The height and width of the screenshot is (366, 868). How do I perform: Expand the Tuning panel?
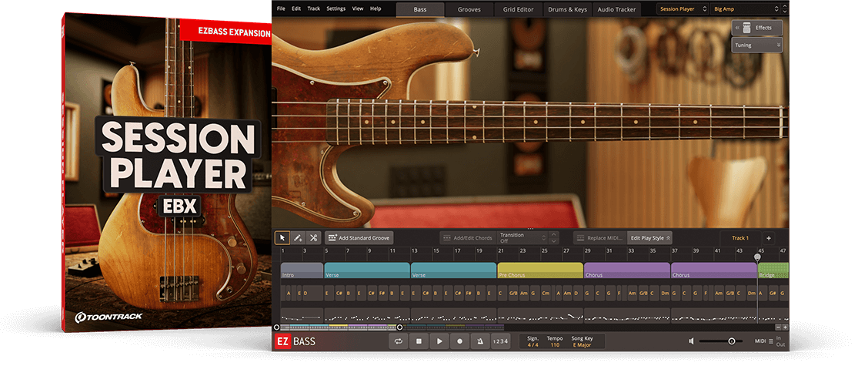click(x=756, y=45)
